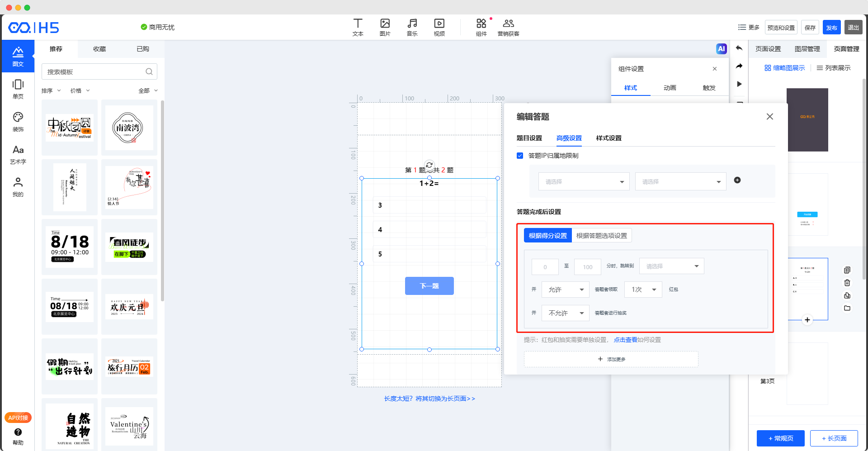
Task: Click the 发布 publish button
Action: point(831,28)
